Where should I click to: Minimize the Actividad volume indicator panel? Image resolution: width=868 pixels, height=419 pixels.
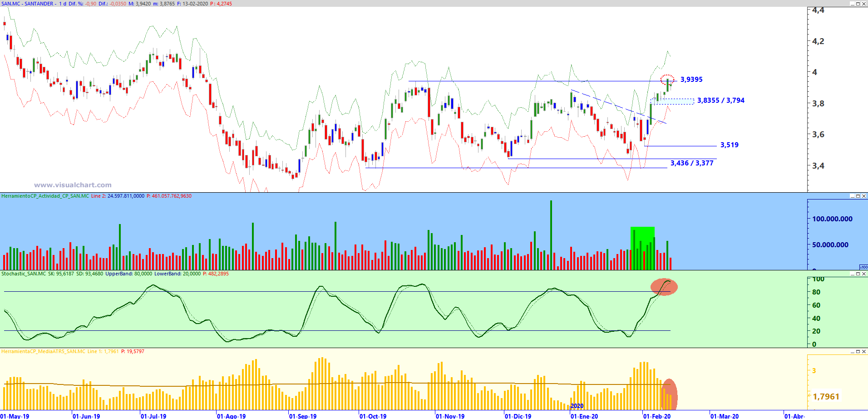pyautogui.click(x=852, y=196)
